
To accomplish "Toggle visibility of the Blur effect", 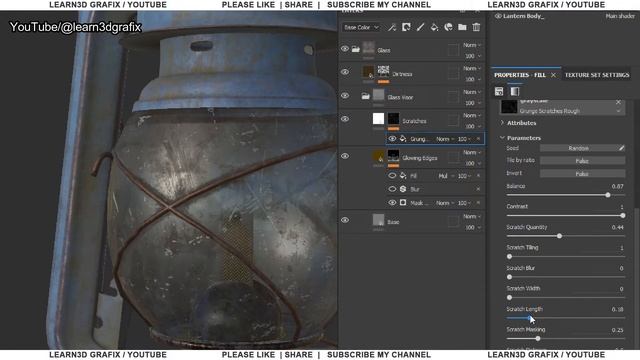I will [392, 189].
